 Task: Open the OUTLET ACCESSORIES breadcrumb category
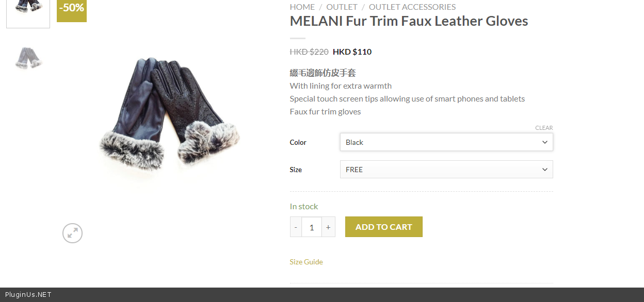[x=412, y=7]
